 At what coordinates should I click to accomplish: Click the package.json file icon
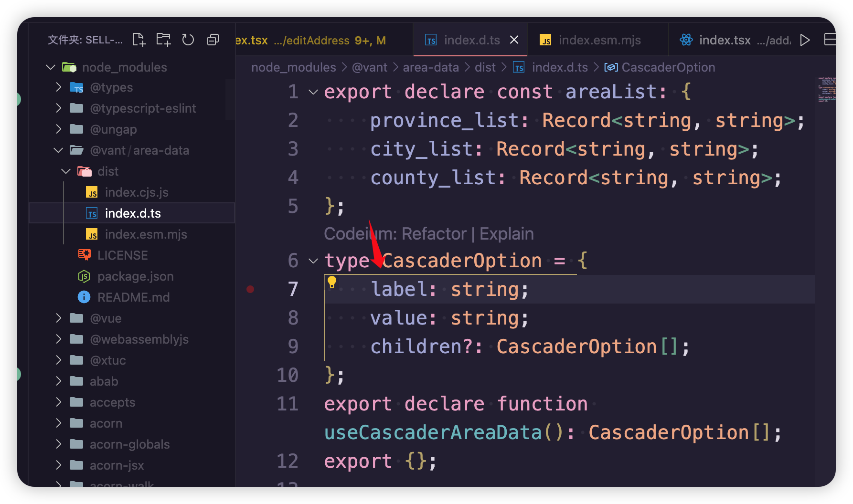pos(84,276)
